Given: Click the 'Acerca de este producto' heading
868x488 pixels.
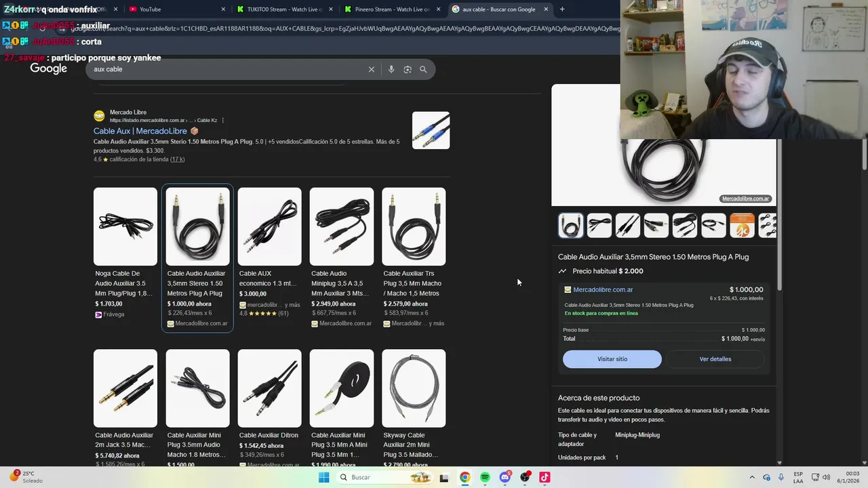Looking at the screenshot, I should click(x=599, y=398).
